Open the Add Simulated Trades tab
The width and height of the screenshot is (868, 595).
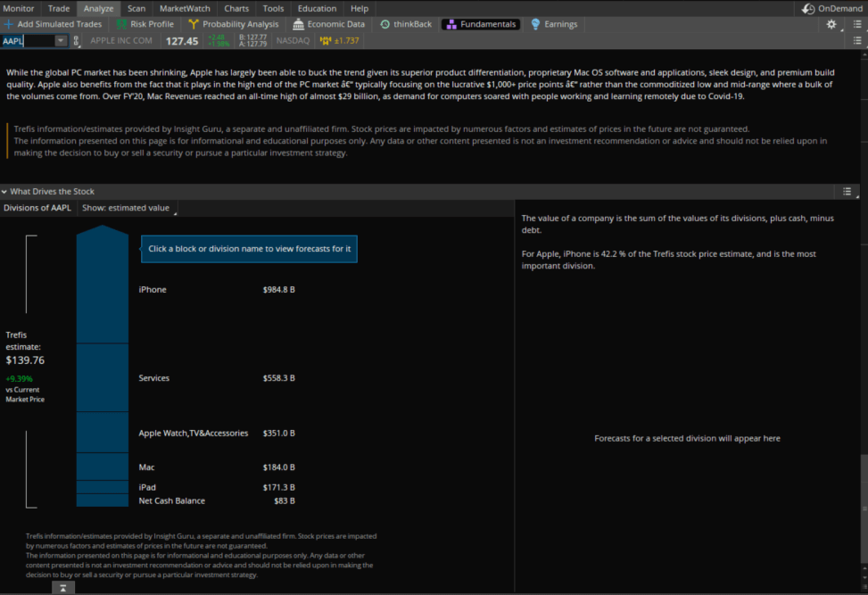pyautogui.click(x=54, y=24)
